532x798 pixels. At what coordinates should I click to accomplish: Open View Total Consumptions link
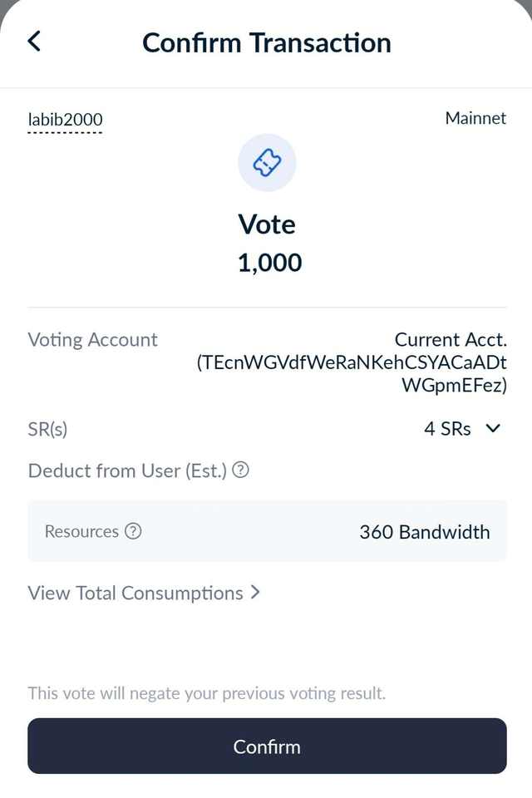135,593
